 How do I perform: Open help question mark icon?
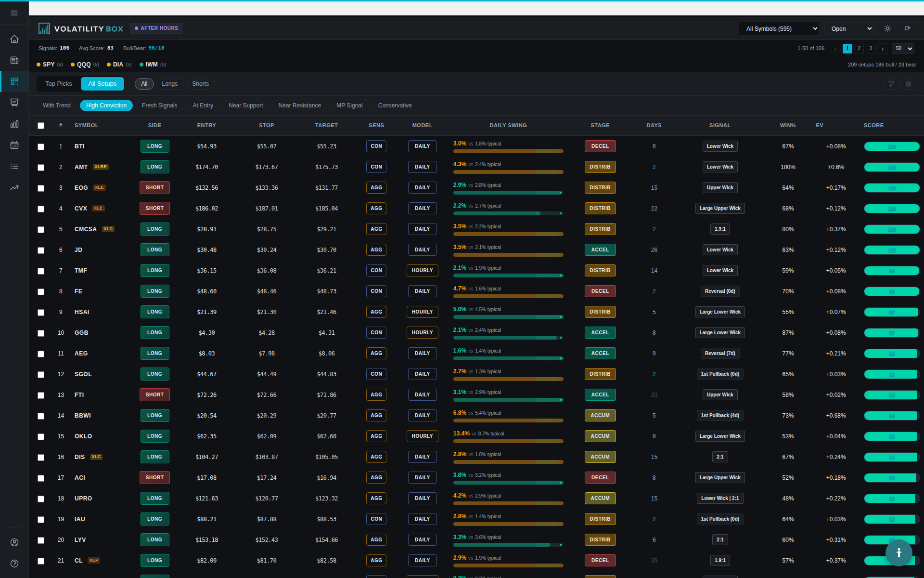pos(14,564)
